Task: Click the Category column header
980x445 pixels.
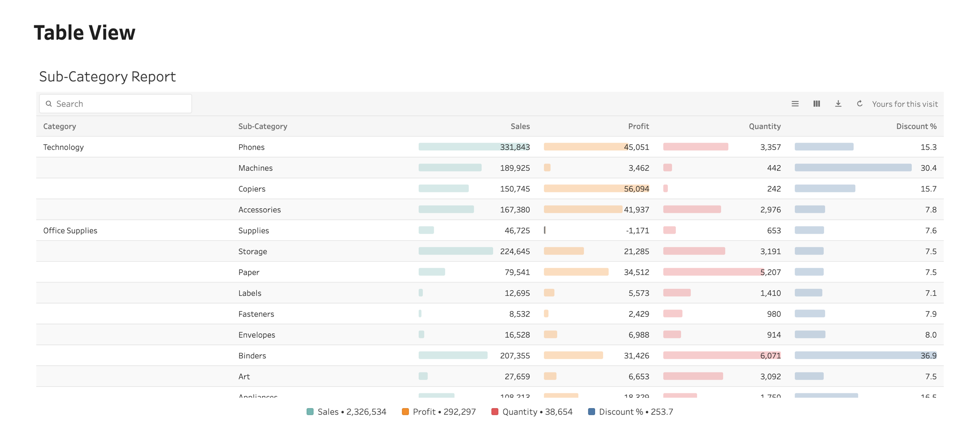Action: [x=60, y=126]
